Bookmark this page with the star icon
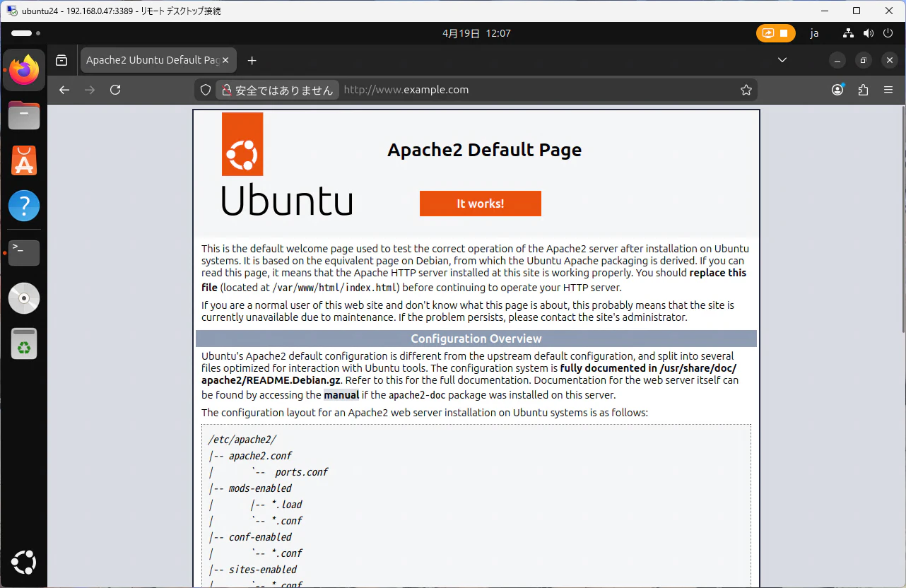Image resolution: width=906 pixels, height=588 pixels. pos(746,90)
